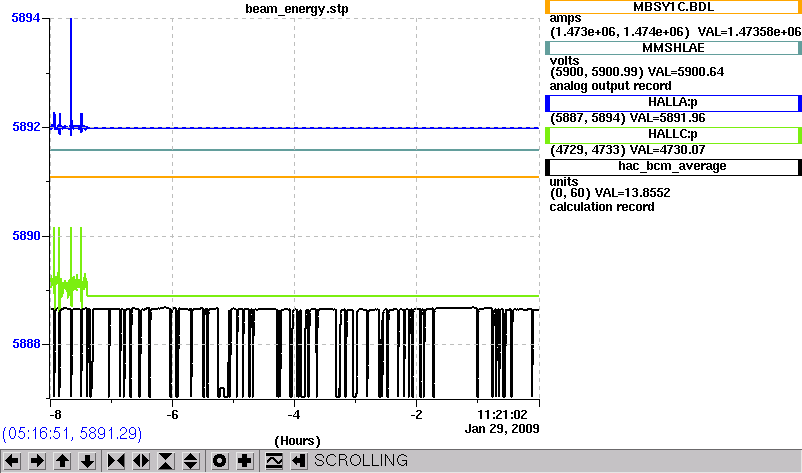Select the HALLC:p curve legend

(x=673, y=135)
